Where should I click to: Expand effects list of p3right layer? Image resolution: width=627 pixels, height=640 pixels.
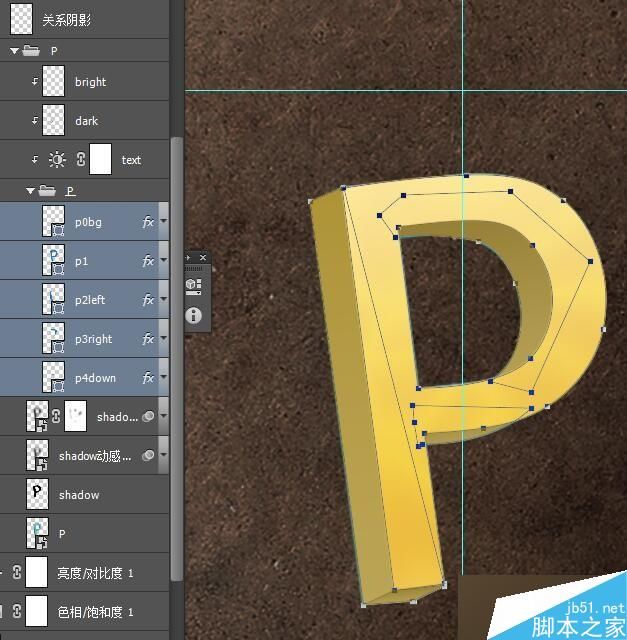point(164,338)
